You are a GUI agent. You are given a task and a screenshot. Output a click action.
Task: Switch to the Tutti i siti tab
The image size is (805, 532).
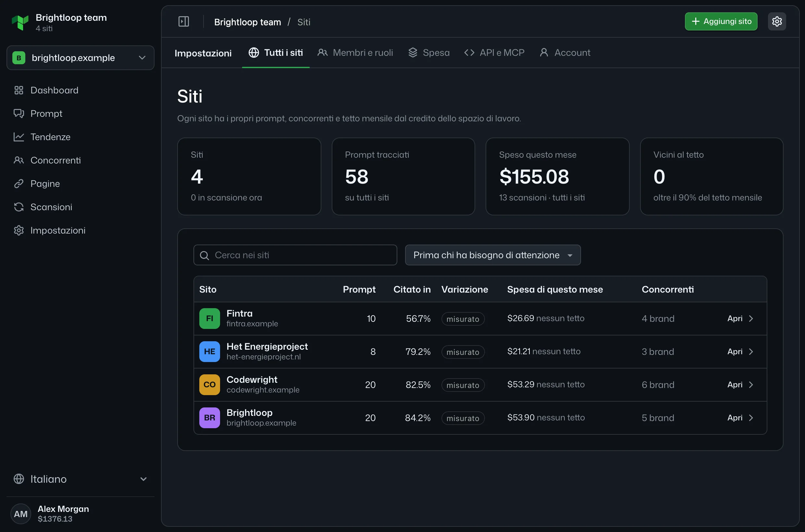point(276,53)
